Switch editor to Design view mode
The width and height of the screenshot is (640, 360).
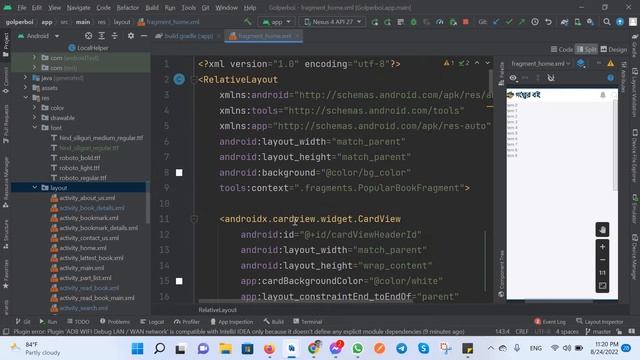pyautogui.click(x=613, y=49)
